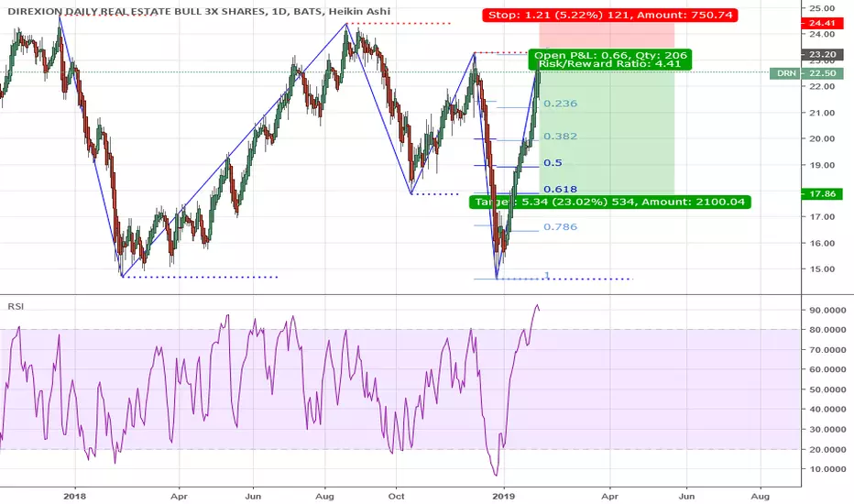The height and width of the screenshot is (504, 854).
Task: Click the 16.00 price axis label
Action: pos(822,243)
